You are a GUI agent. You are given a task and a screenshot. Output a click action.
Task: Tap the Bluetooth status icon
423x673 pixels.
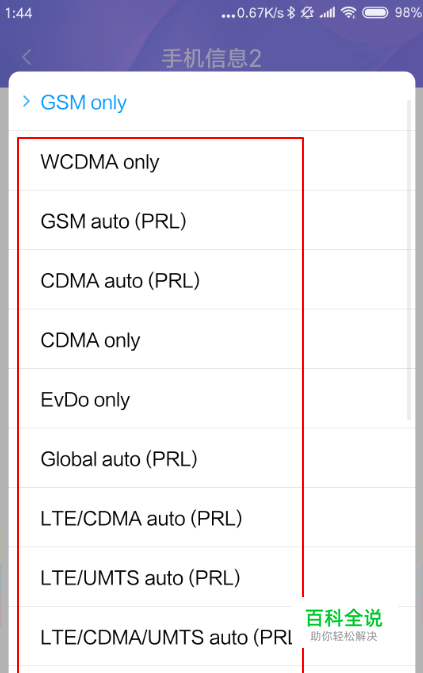(291, 12)
